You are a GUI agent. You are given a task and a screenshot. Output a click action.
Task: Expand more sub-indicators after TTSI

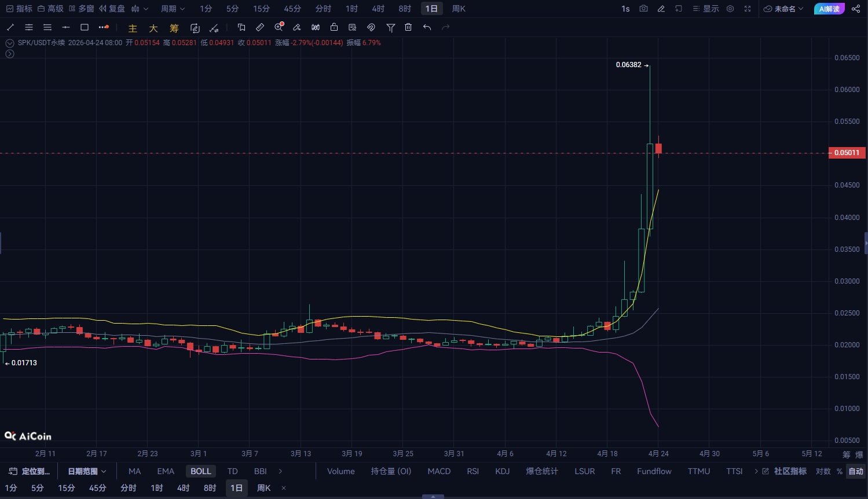756,471
